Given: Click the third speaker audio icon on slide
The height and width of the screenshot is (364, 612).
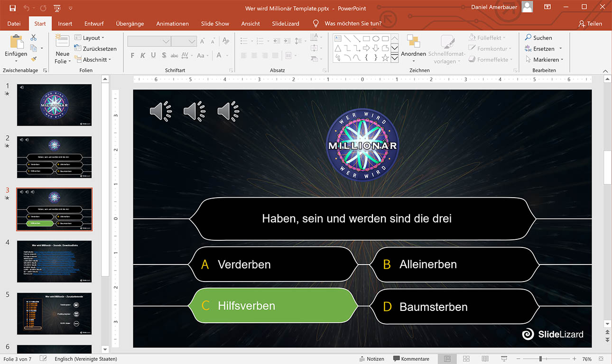Looking at the screenshot, I should (x=228, y=111).
